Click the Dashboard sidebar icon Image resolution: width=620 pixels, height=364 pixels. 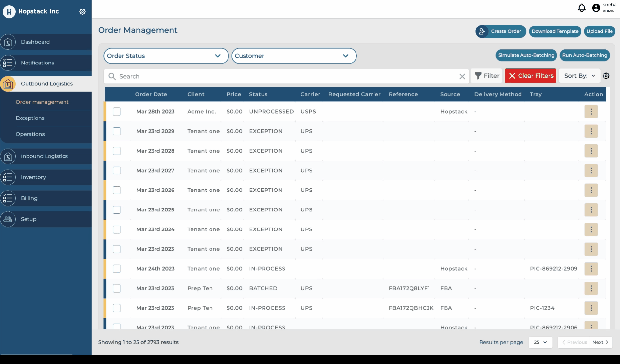point(8,42)
